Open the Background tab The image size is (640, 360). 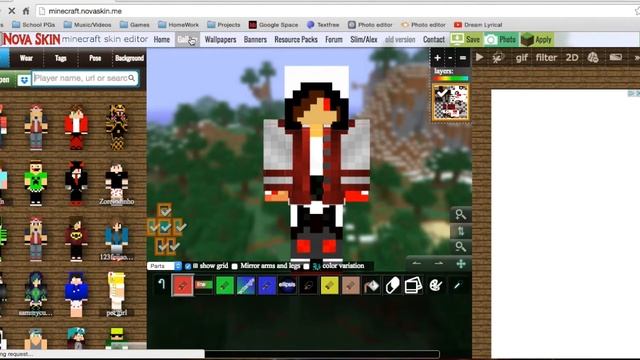[x=129, y=58]
